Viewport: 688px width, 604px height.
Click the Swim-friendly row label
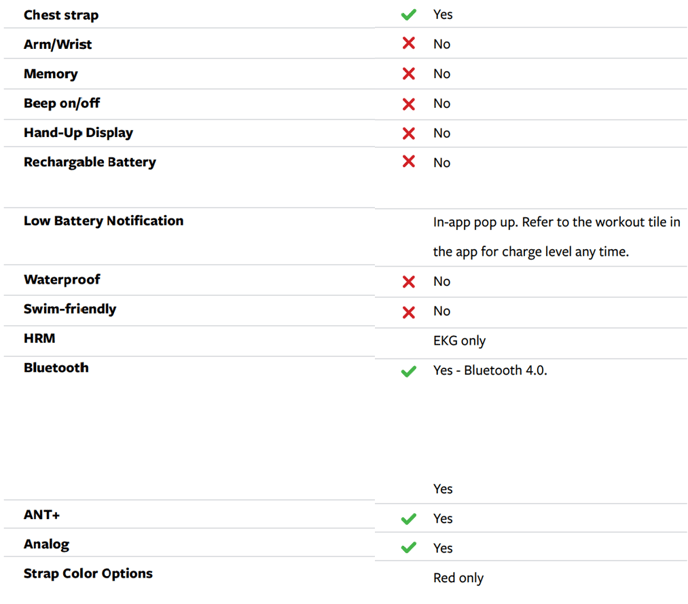(x=70, y=309)
